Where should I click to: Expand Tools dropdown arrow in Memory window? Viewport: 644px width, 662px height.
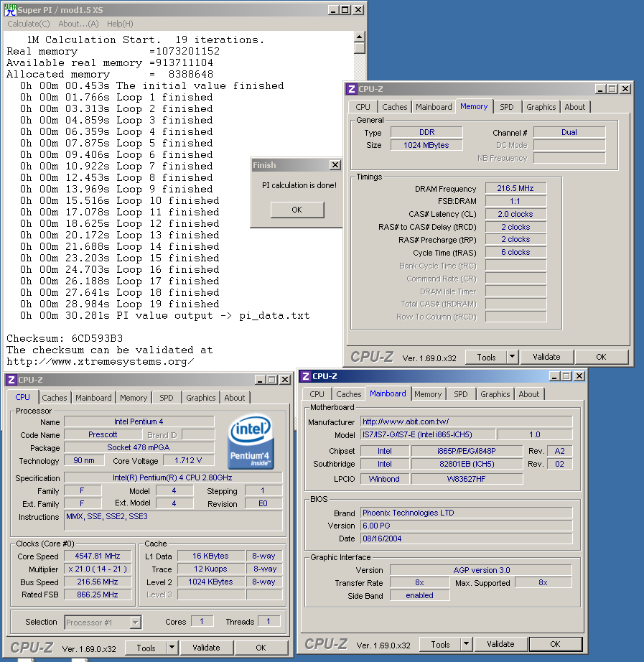(512, 358)
